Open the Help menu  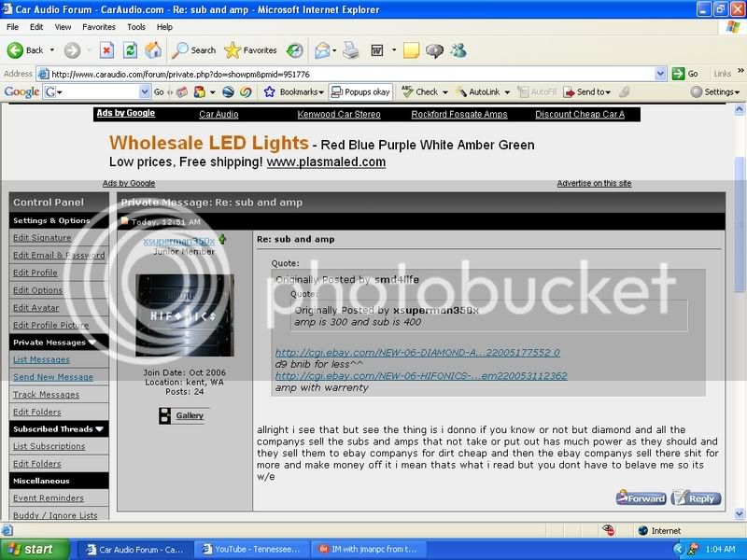(164, 27)
